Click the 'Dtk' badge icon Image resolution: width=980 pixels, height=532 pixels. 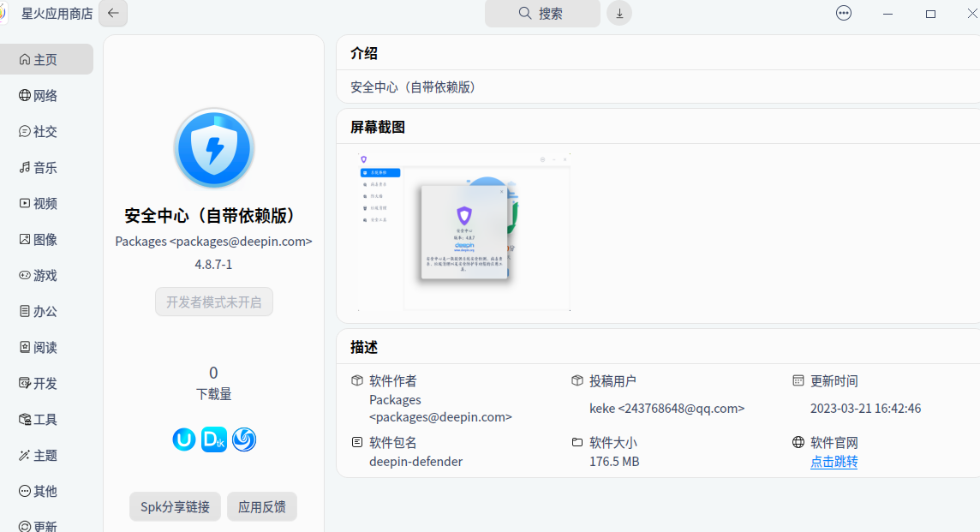[214, 439]
